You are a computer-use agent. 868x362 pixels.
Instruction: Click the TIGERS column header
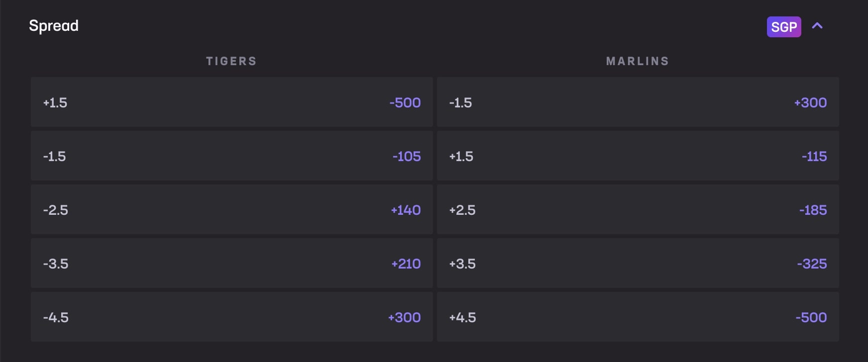click(x=231, y=61)
